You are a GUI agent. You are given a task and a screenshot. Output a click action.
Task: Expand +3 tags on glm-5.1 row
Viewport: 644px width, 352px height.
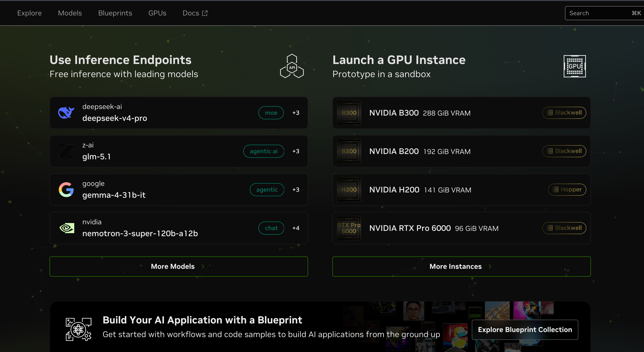(x=296, y=151)
